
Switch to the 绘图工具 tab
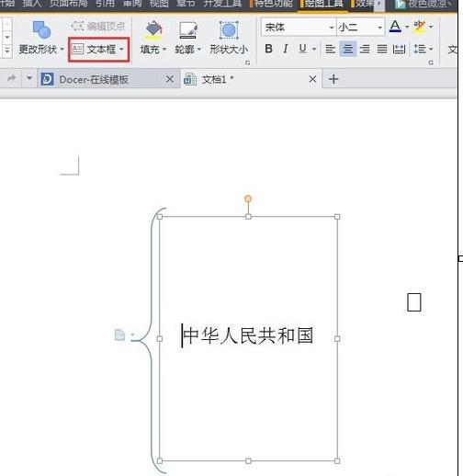click(323, 4)
